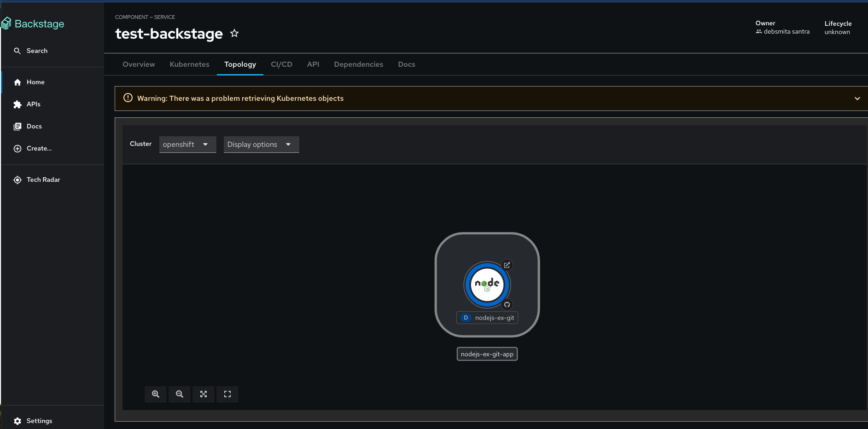868x429 pixels.
Task: Click the test-backstage page title
Action: 169,34
